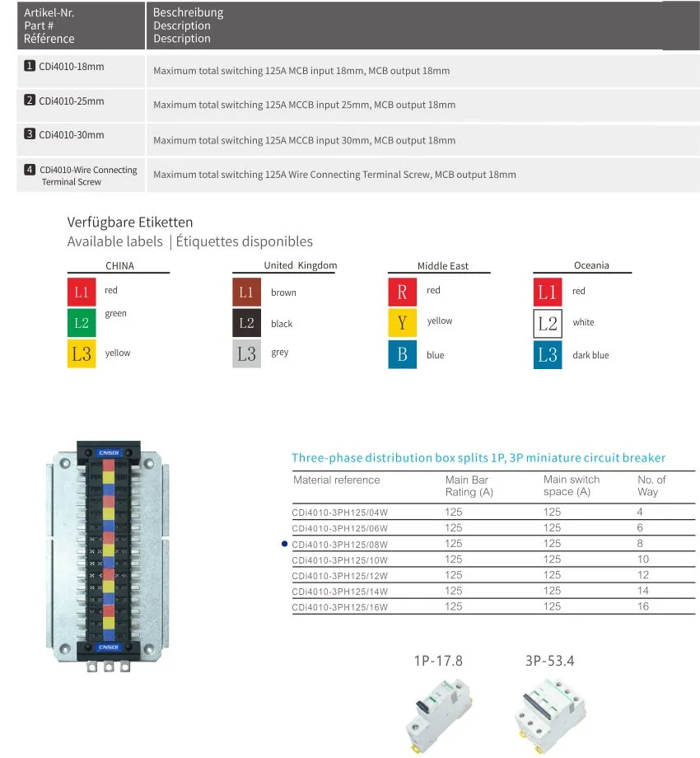Click the number 3 badge beside CDi4010-30mm
This screenshot has height=758, width=700.
[30, 134]
